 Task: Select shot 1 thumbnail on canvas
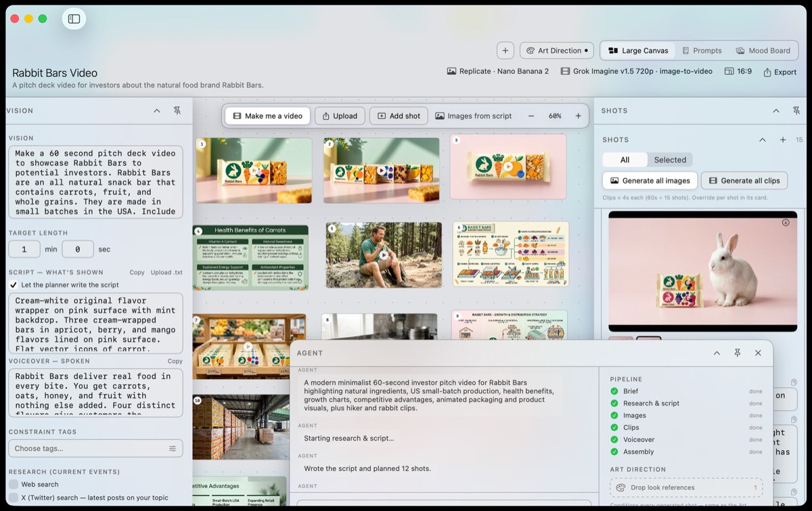click(x=254, y=171)
